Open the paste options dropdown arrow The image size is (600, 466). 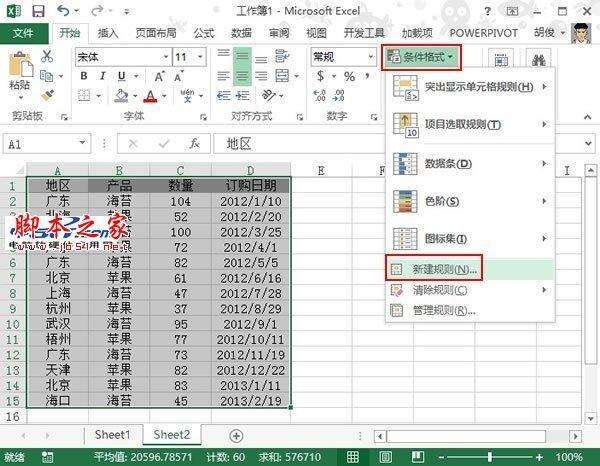coord(21,98)
